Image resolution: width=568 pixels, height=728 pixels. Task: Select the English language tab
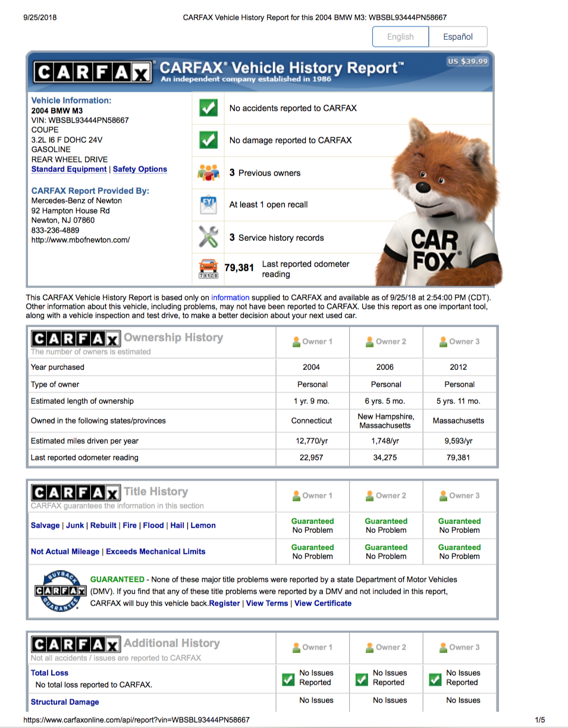[x=400, y=37]
